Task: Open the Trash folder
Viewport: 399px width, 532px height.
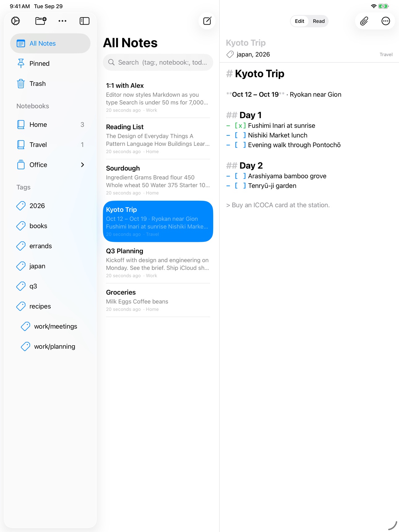Action: pyautogui.click(x=50, y=84)
